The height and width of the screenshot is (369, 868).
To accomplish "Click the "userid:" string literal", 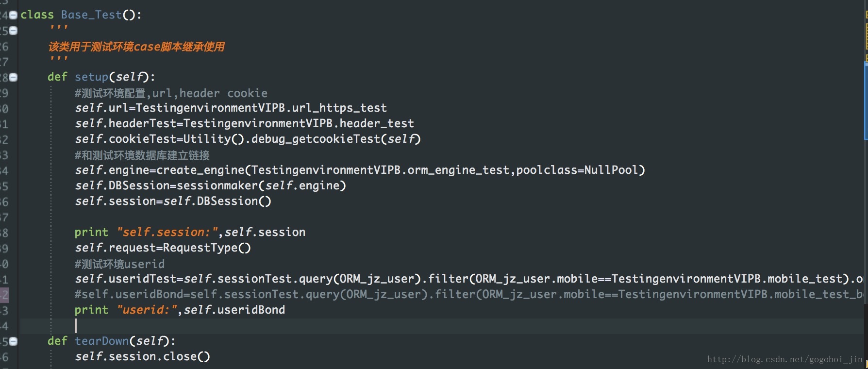I will click(x=147, y=310).
